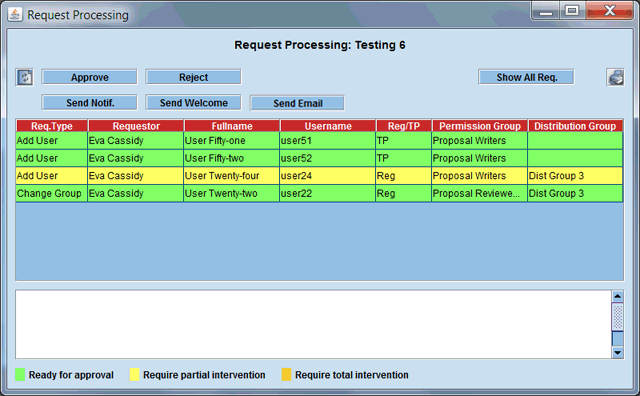Click Proposal Writers in user52 row
640x396 pixels.
(479, 158)
